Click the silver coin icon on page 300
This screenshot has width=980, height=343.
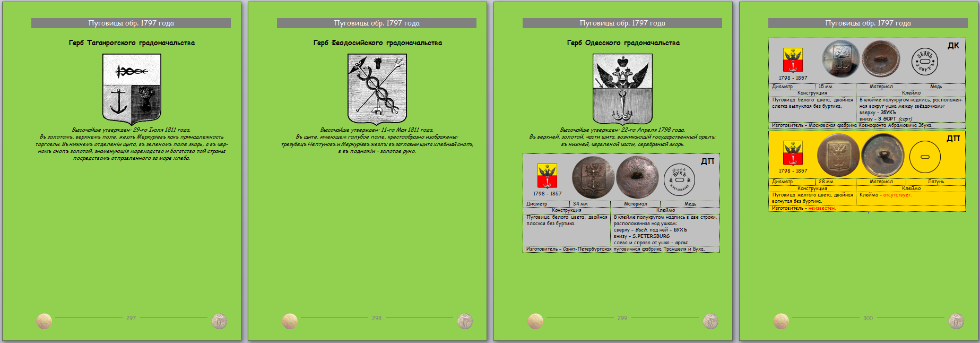pos(956,321)
